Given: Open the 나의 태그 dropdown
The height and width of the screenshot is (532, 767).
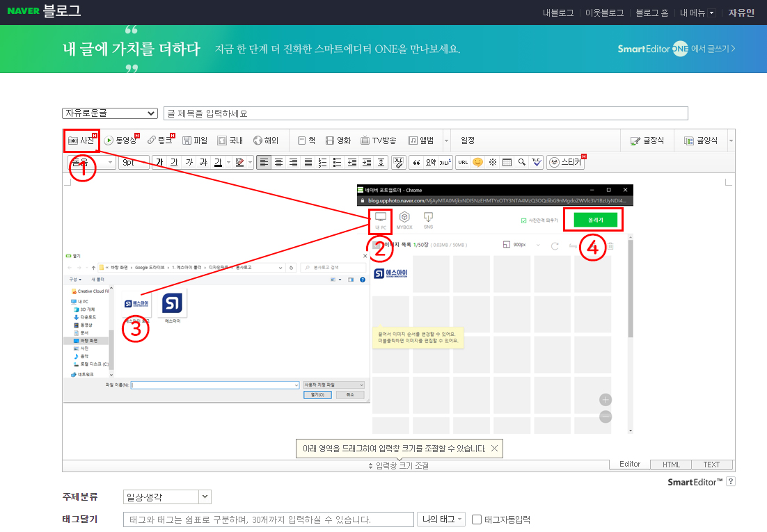Looking at the screenshot, I should coord(441,519).
